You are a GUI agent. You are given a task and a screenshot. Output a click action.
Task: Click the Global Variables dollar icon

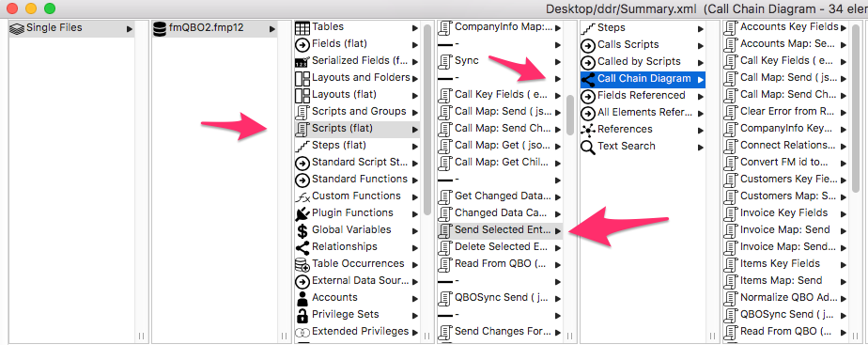(x=302, y=229)
